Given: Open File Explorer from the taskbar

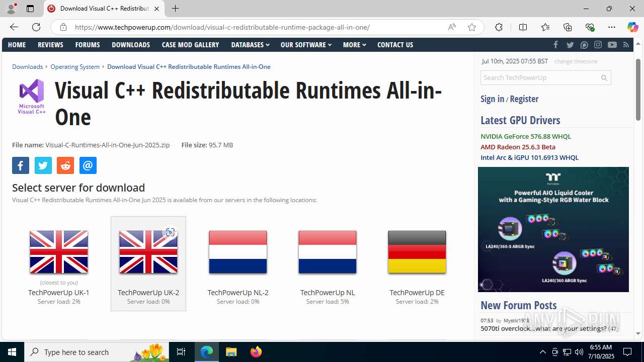Looking at the screenshot, I should click(x=231, y=352).
